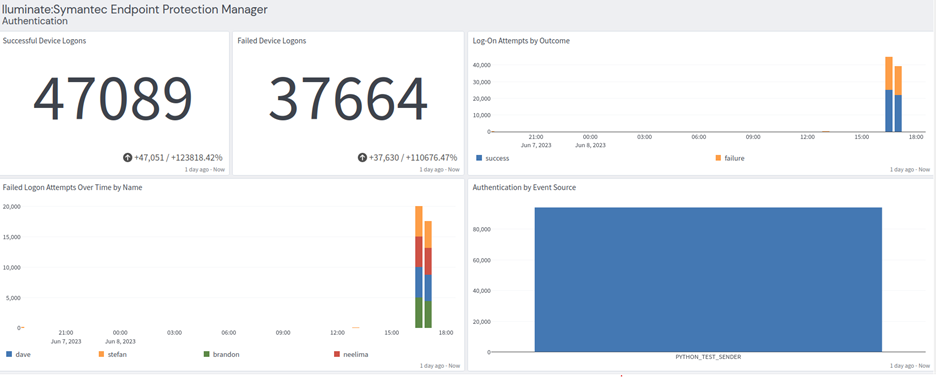Image resolution: width=936 pixels, height=377 pixels.
Task: Click the Failed Device Logons widget title
Action: click(272, 41)
